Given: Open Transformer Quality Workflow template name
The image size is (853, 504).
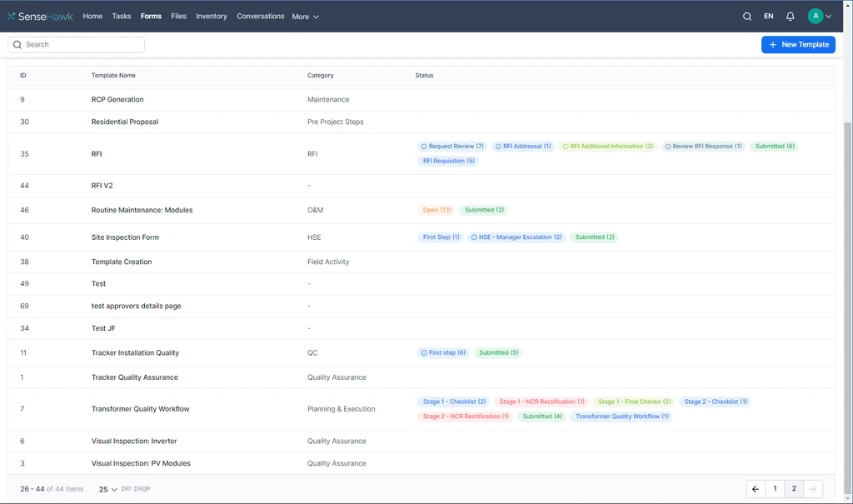Looking at the screenshot, I should [140, 409].
